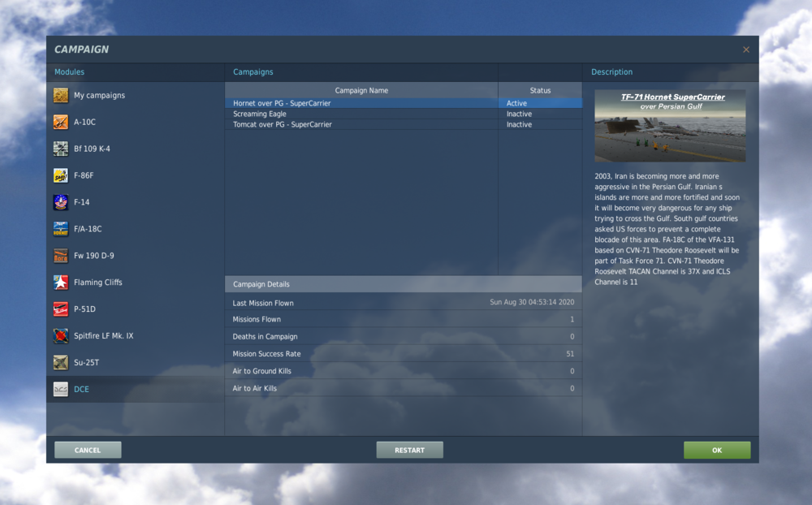Click the Description panel heading
Screen dimensions: 812x505
click(x=611, y=72)
